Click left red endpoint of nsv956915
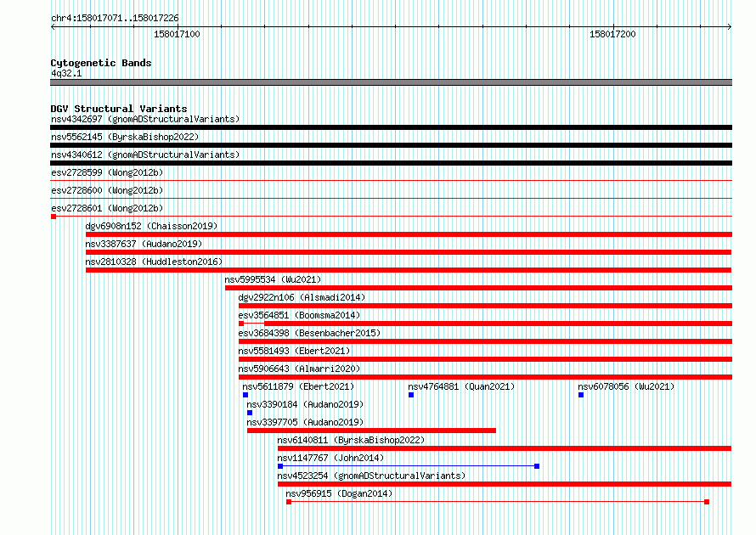Viewport: 756px width, 535px height. 289,502
